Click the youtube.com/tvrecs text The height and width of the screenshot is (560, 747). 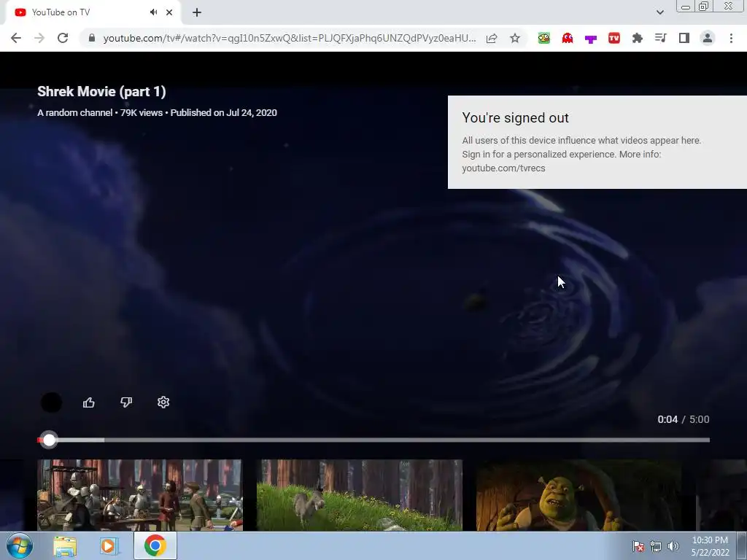pos(503,168)
